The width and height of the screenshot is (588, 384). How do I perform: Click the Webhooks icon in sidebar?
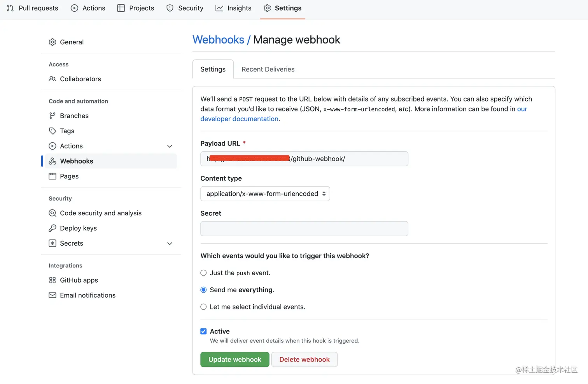coord(52,161)
